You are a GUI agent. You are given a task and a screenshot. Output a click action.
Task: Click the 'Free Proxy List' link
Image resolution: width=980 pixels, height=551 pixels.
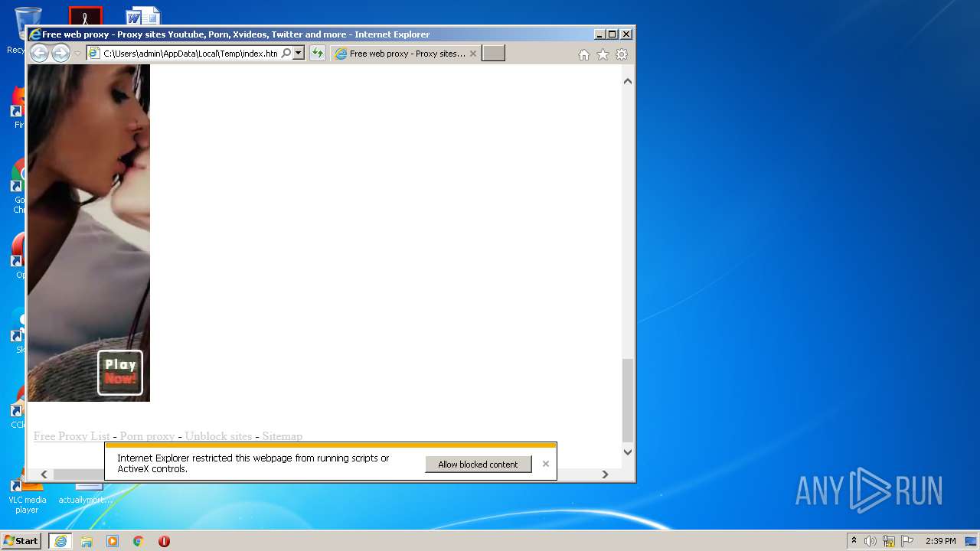72,436
